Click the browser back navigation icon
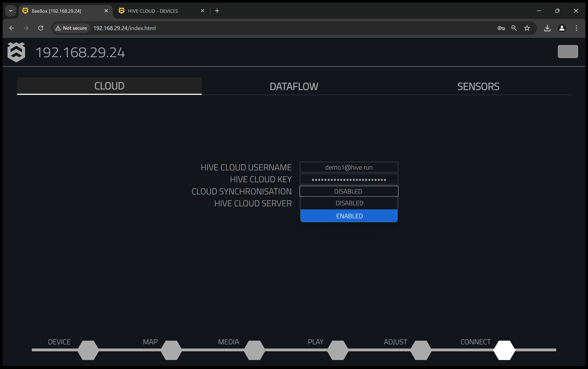588x369 pixels. [12, 28]
